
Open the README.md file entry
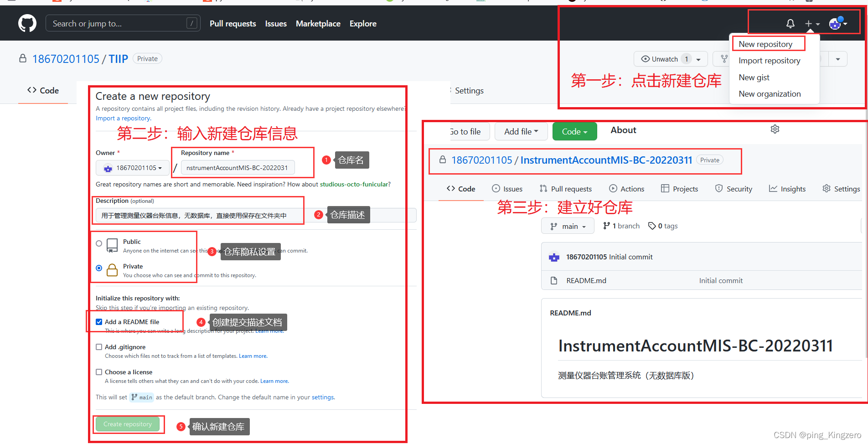(x=586, y=281)
